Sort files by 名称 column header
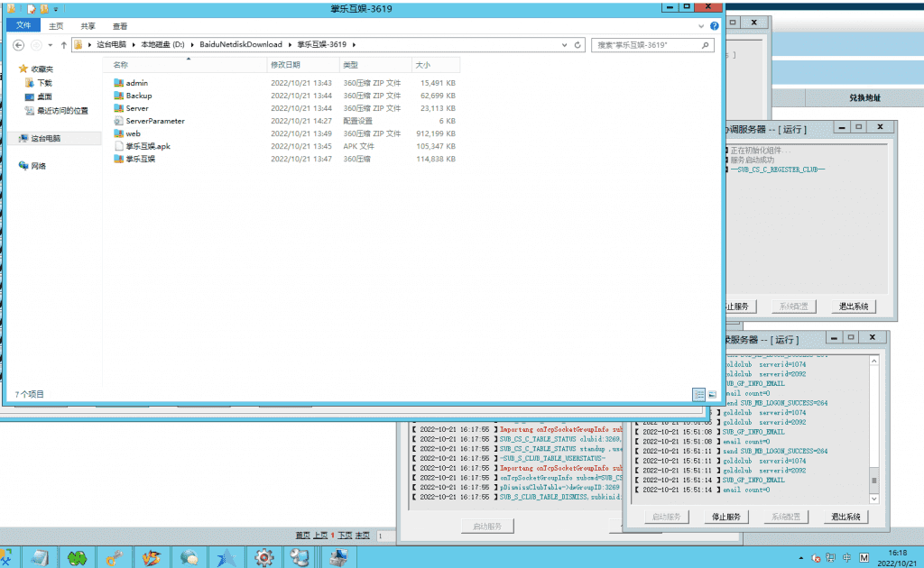Image resolution: width=924 pixels, height=568 pixels. [x=185, y=65]
